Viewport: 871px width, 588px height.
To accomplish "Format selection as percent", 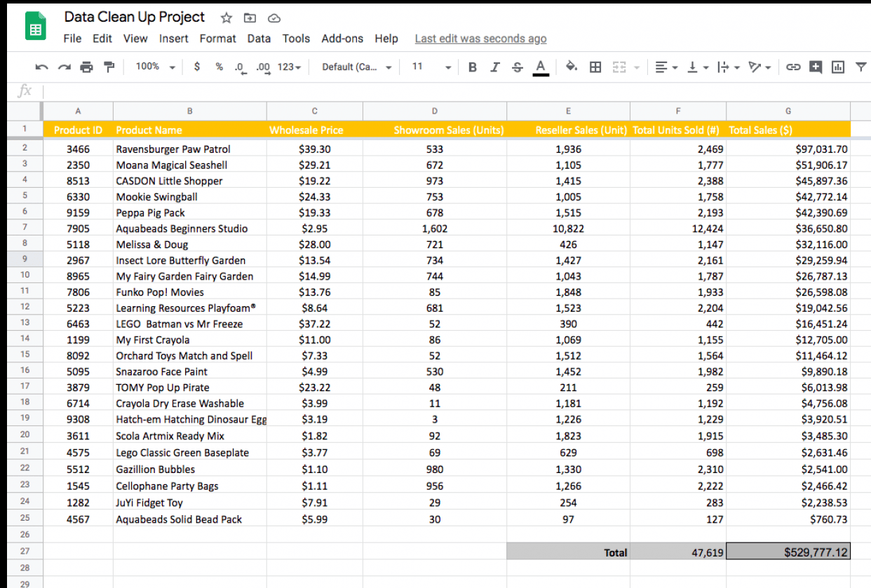I will point(220,67).
